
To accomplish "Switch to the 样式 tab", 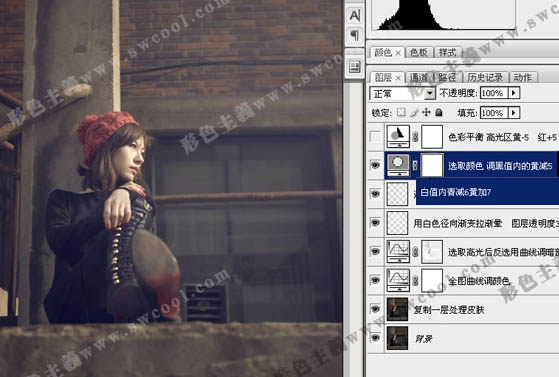I will pos(447,52).
